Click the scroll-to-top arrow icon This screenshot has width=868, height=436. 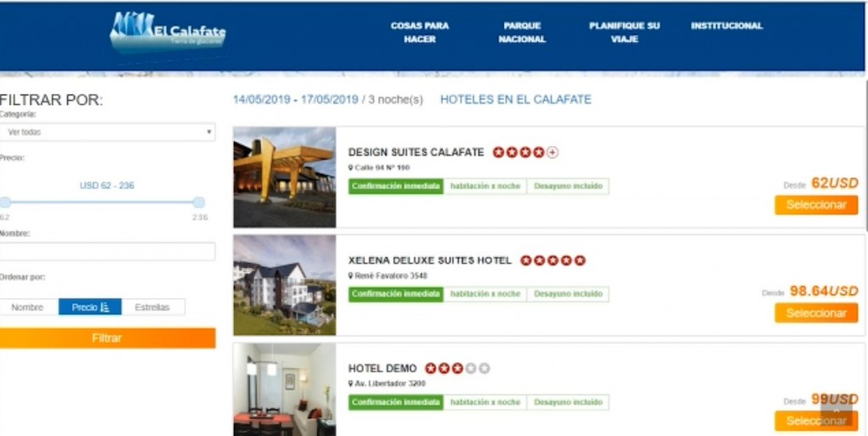(x=836, y=411)
